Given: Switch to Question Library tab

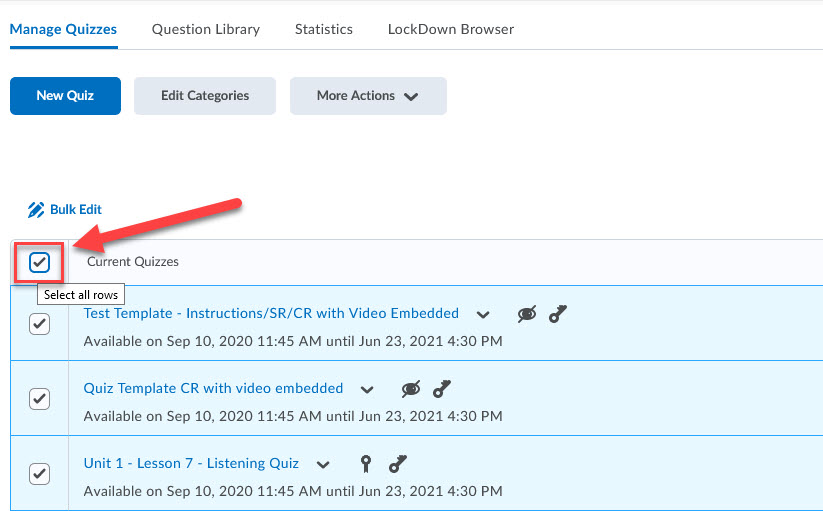Looking at the screenshot, I should (206, 29).
